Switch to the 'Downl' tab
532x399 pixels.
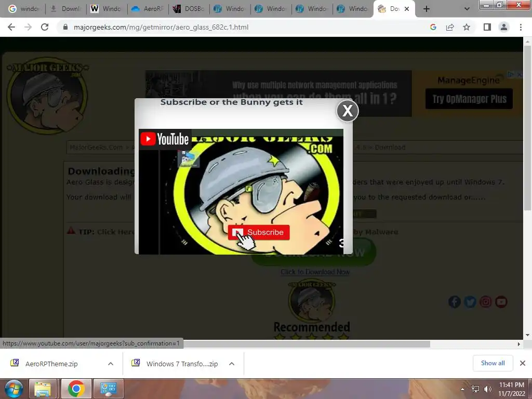65,9
